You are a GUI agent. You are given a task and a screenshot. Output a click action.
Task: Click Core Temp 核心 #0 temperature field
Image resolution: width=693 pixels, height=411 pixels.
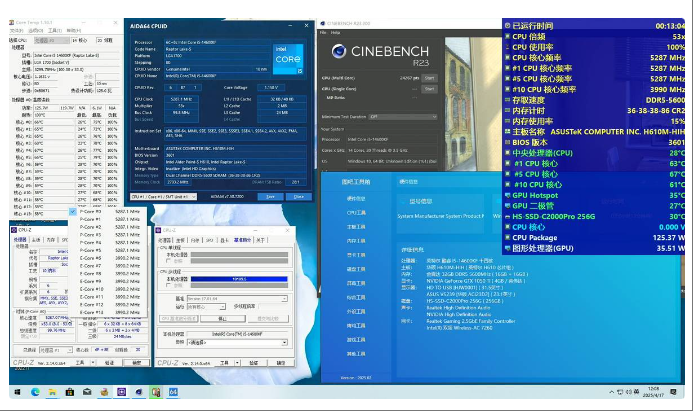click(x=54, y=122)
